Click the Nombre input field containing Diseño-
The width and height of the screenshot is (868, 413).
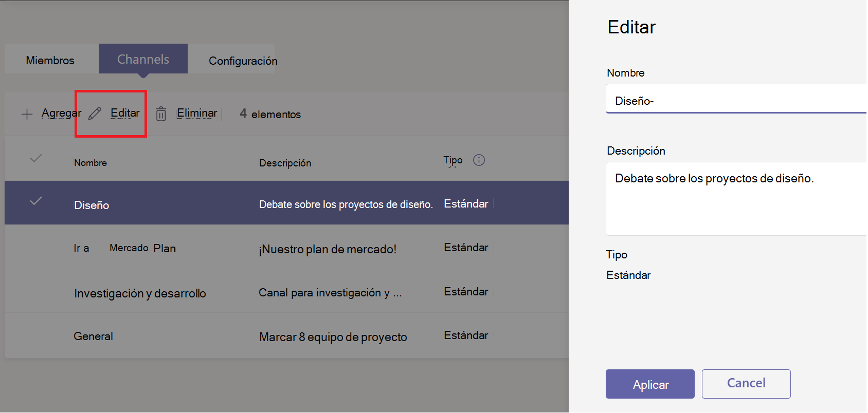tap(736, 99)
